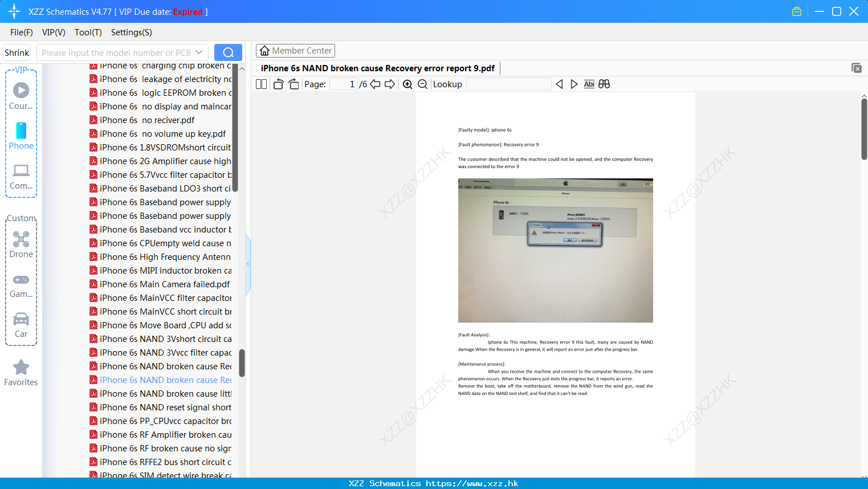Open 'iPhone 6s RFFE2 bus short circuit' file
This screenshot has width=868, height=489.
click(x=161, y=462)
